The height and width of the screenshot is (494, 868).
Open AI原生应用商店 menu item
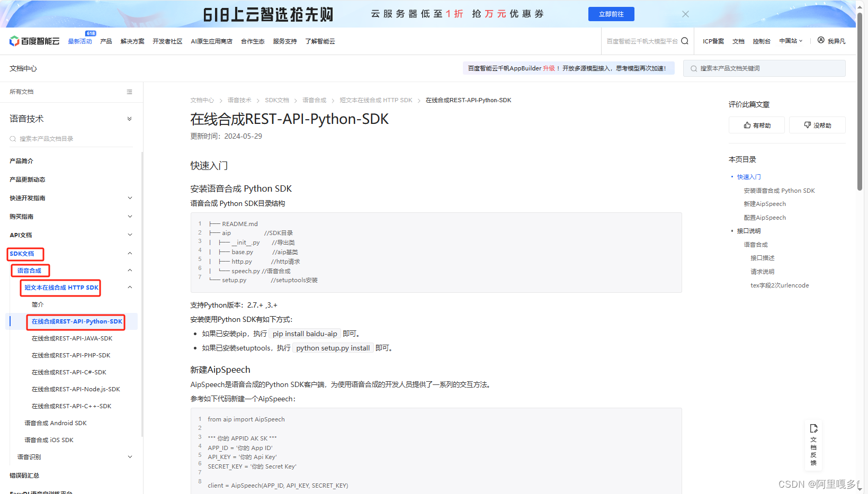[212, 41]
